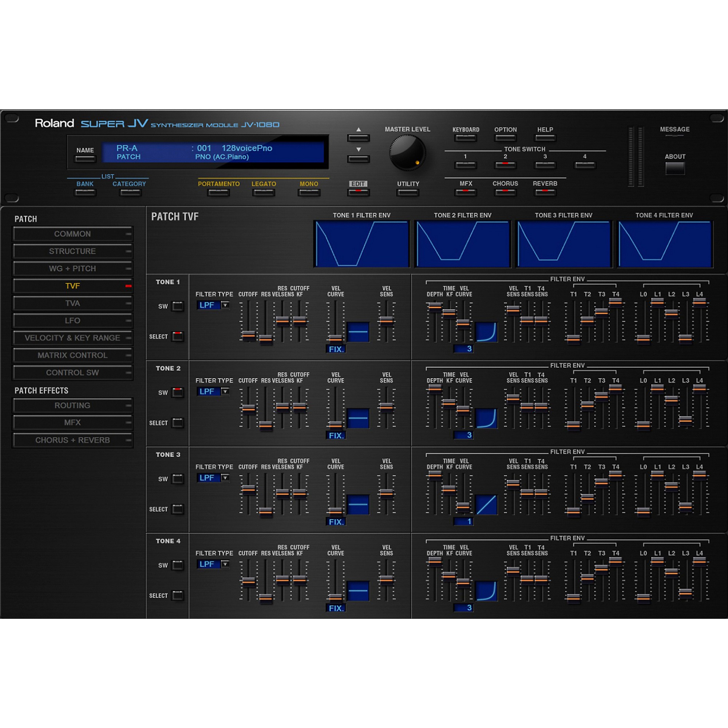Show the on-screen KEYBOARD
The height and width of the screenshot is (728, 728).
click(x=466, y=138)
